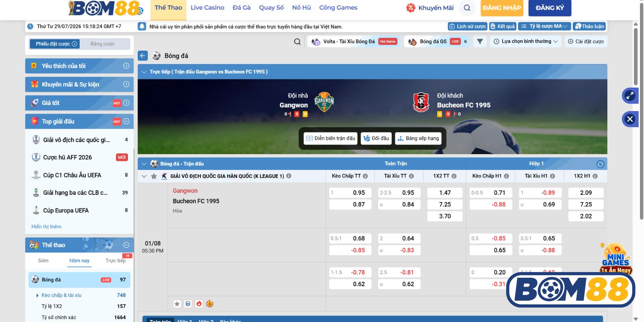Click the flame icon under match row
The height and width of the screenshot is (322, 644).
[x=199, y=304]
